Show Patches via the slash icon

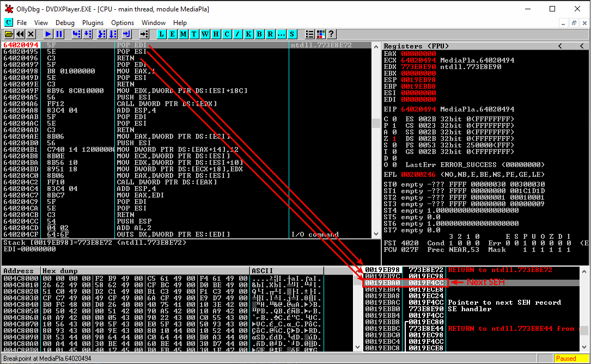(x=237, y=34)
